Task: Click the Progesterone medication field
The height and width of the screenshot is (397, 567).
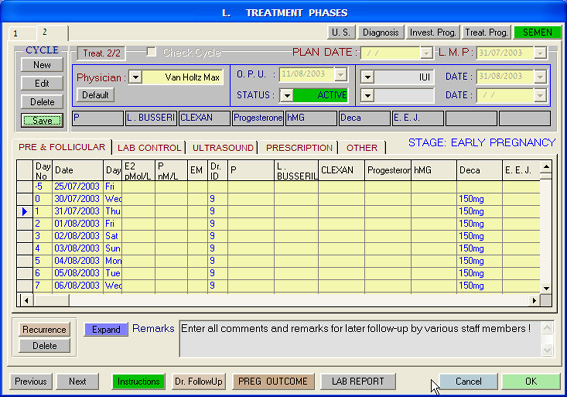Action: [x=258, y=118]
